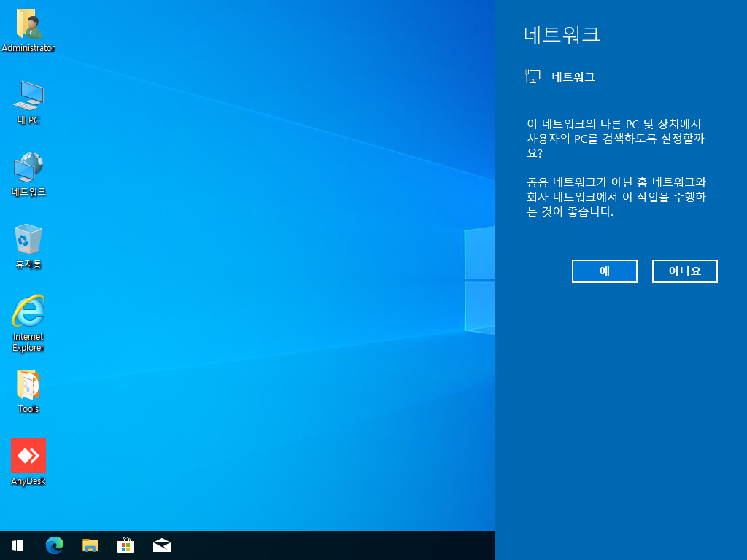Click the 예 button in network panel
Screen dimensions: 747x560
(x=604, y=271)
